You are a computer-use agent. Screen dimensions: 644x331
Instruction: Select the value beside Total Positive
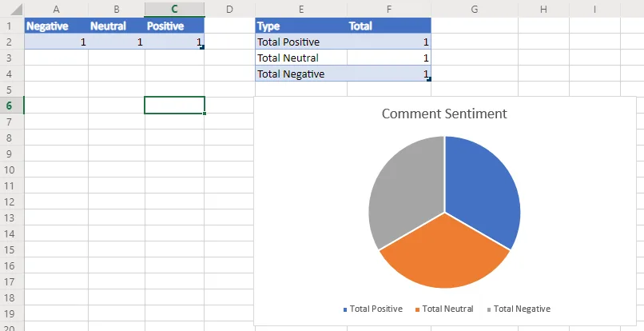pos(389,42)
